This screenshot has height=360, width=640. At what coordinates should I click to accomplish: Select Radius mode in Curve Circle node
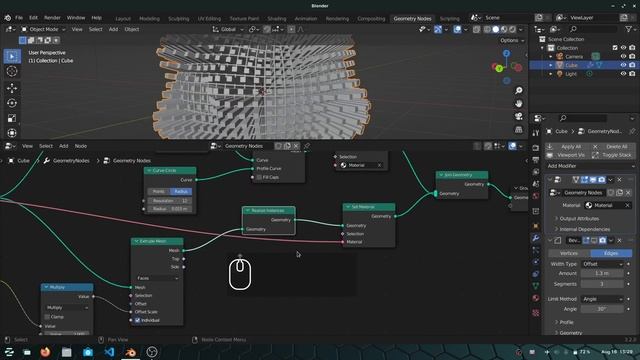click(x=180, y=191)
